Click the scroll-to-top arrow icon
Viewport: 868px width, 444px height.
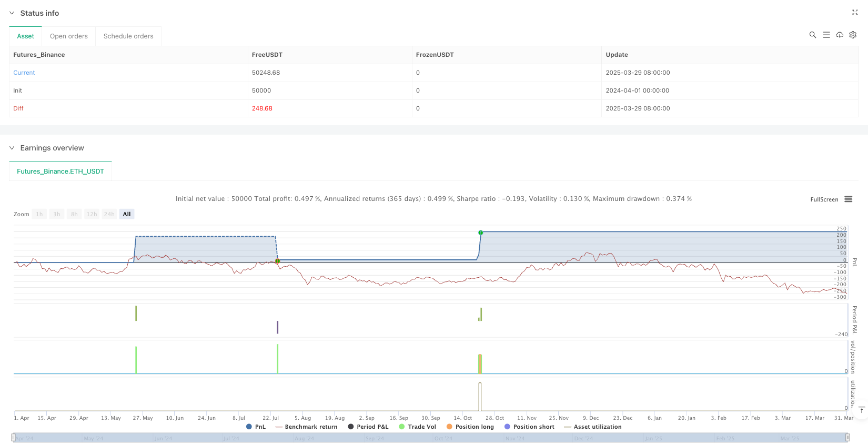(x=861, y=410)
